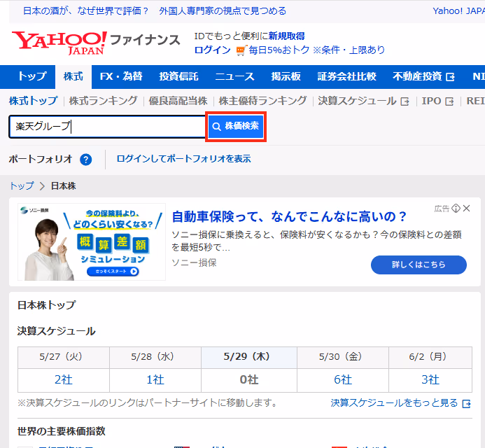Click the 株価検索 search button
Screen dimensions: 485x448
[236, 126]
